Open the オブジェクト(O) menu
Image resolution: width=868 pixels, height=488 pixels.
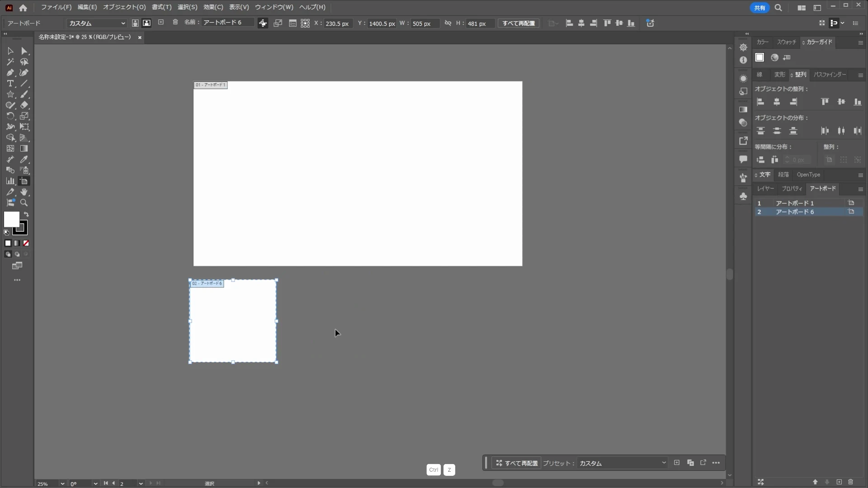(124, 7)
